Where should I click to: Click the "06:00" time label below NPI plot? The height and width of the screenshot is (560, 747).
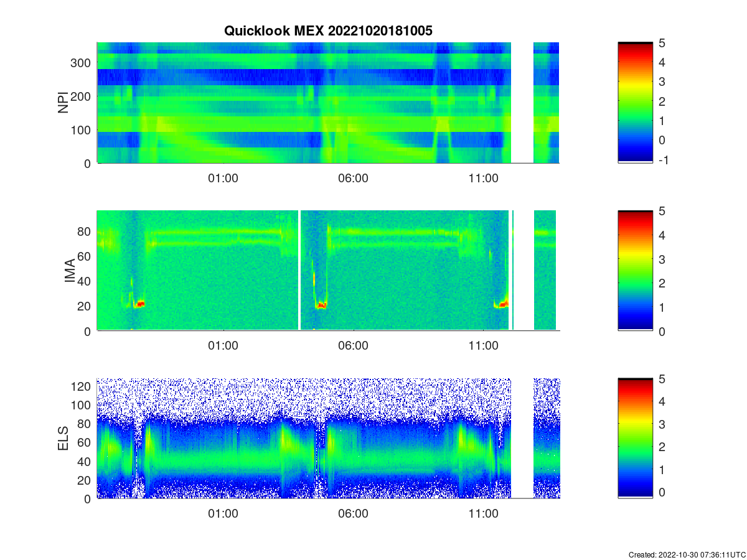coord(353,178)
